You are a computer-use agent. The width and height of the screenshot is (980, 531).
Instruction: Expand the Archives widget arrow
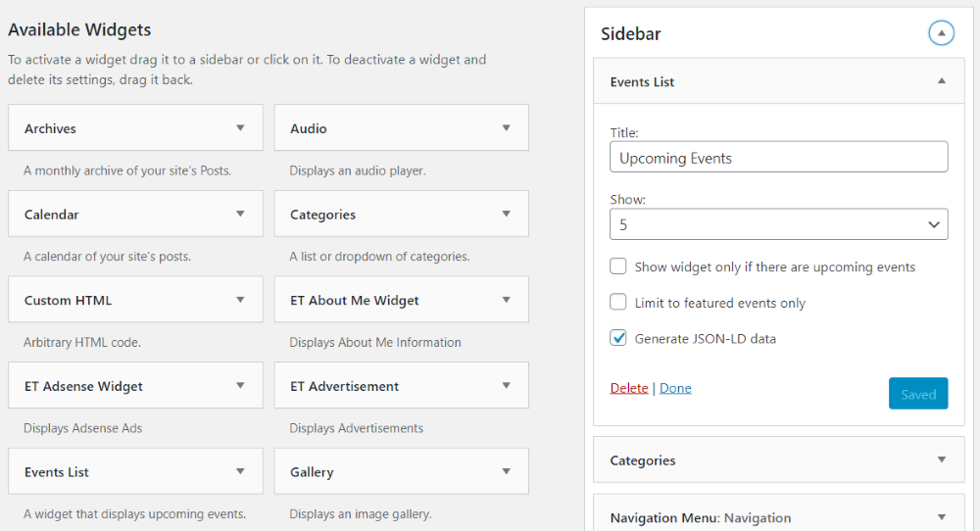coord(240,128)
